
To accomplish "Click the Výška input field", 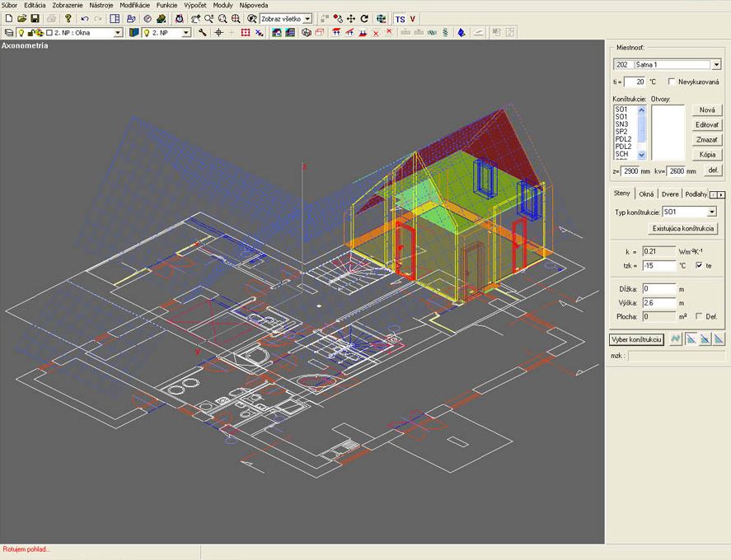I will 658,302.
